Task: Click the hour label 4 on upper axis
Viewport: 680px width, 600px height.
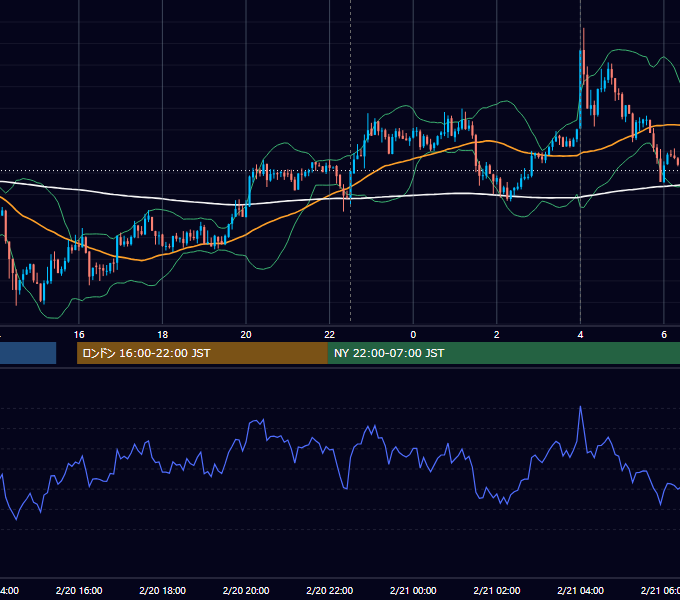Action: pyautogui.click(x=580, y=335)
